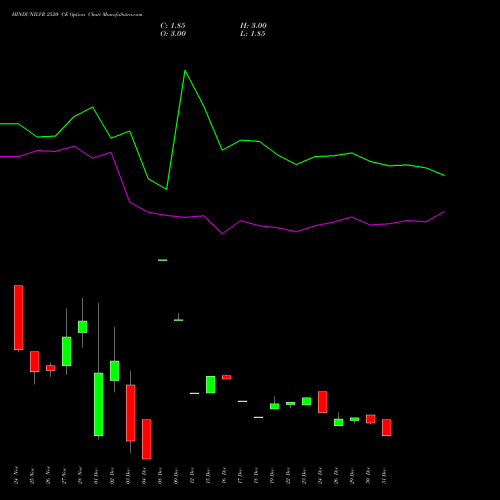Click the HINDUNILVR CE Options chart title

point(77,15)
